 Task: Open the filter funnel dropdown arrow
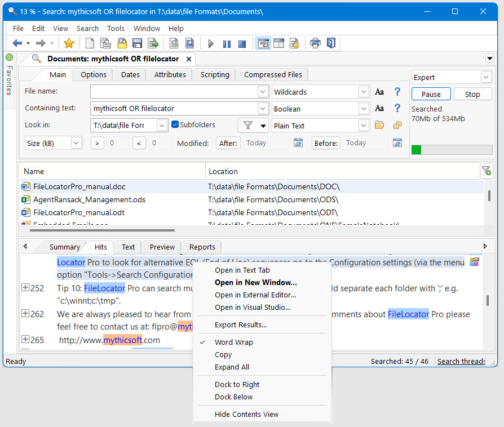pos(263,126)
